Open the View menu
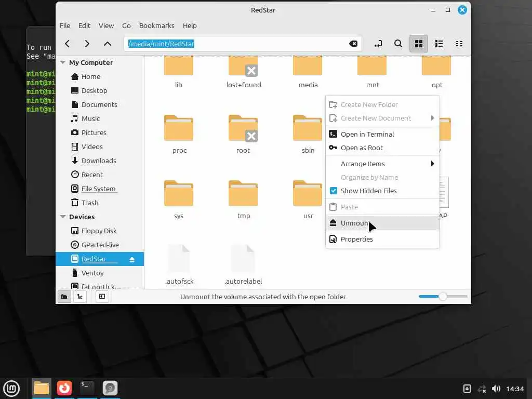The width and height of the screenshot is (532, 399). point(106,26)
